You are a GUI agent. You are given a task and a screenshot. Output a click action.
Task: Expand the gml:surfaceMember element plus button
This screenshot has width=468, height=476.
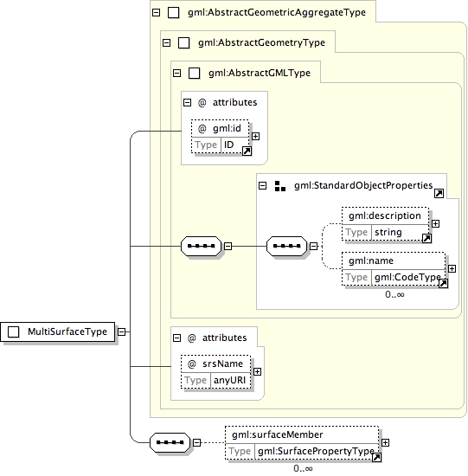[x=385, y=442]
